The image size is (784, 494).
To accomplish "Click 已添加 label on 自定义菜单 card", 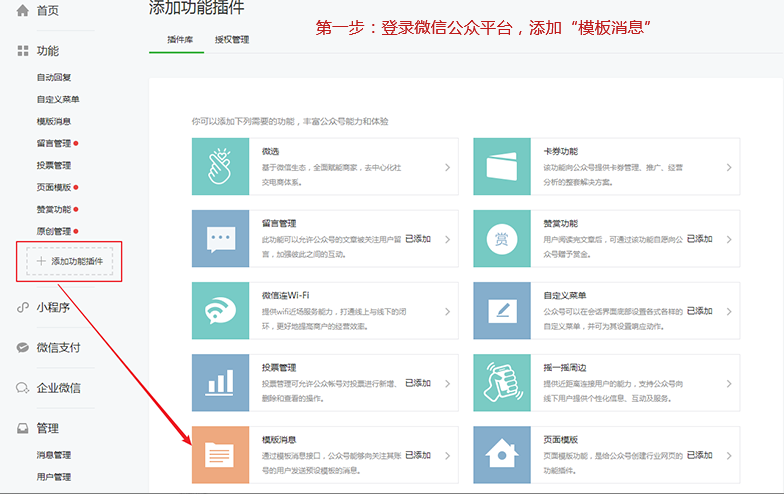I will tap(700, 311).
